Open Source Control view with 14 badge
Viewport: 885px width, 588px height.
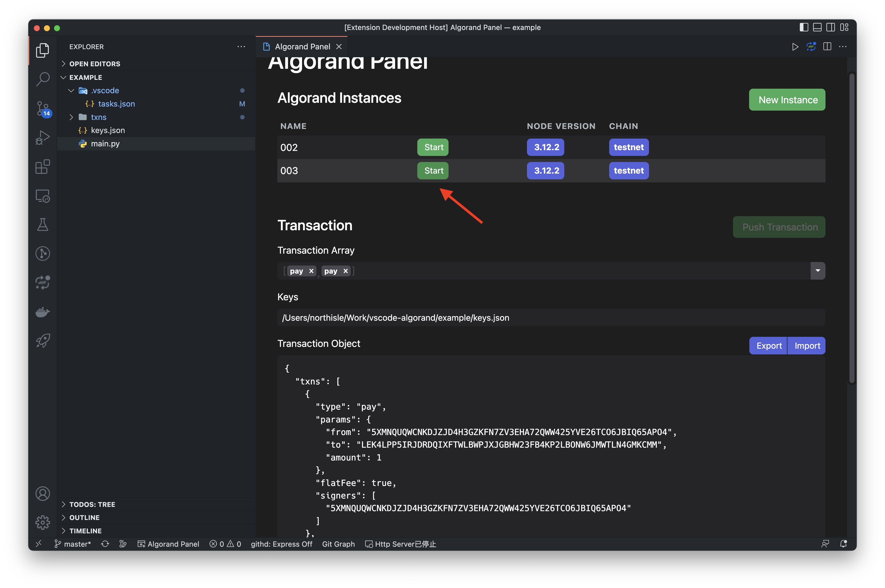click(43, 108)
